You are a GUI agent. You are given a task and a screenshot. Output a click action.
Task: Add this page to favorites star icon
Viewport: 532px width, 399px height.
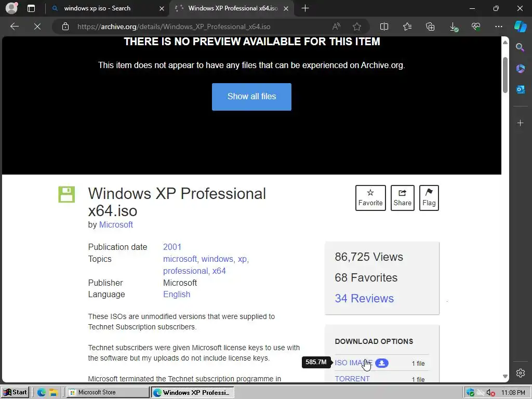[356, 26]
